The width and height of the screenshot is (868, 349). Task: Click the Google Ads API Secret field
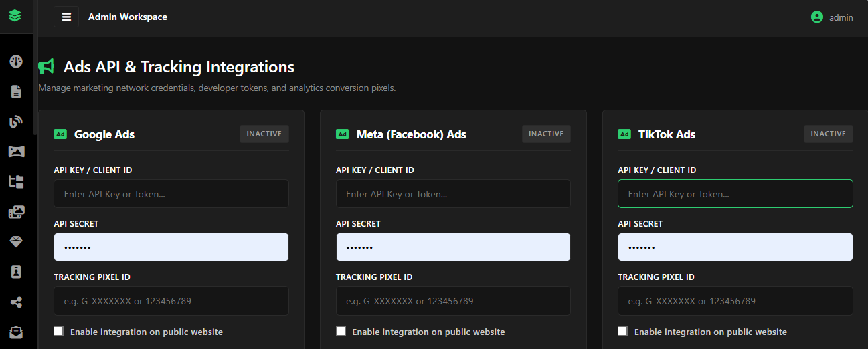(x=171, y=247)
